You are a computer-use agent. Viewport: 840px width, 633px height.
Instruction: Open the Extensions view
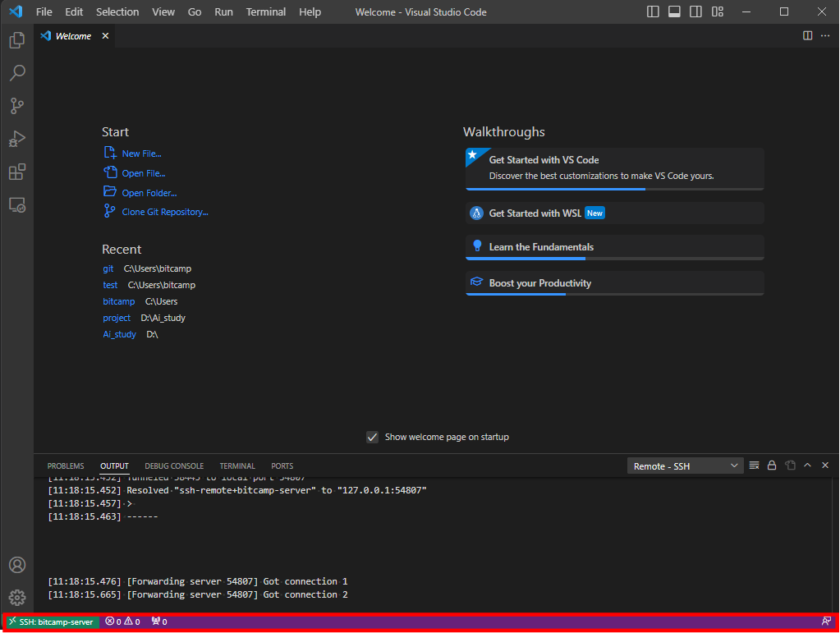17,172
